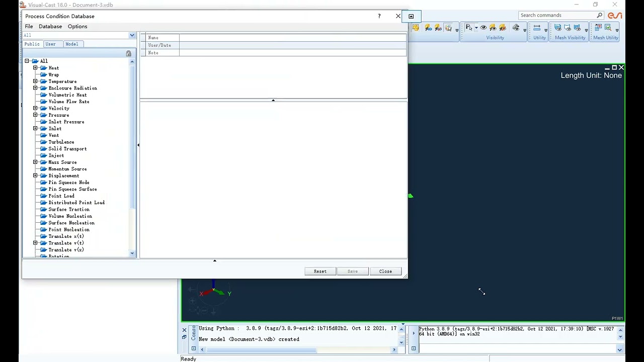Expand the Heat folder node
The width and height of the screenshot is (644, 362).
tap(36, 68)
